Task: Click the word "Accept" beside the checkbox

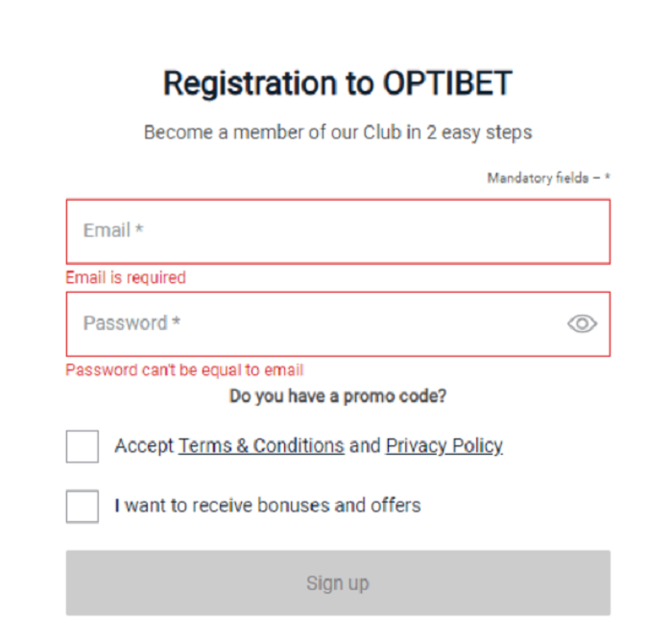Action: [x=144, y=446]
